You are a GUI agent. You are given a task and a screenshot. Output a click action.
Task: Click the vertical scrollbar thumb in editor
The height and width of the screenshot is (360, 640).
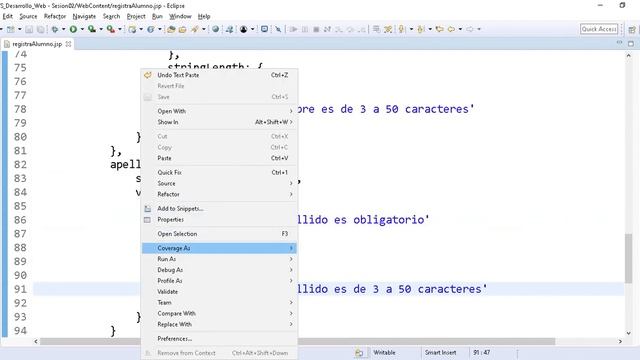pos(629,258)
